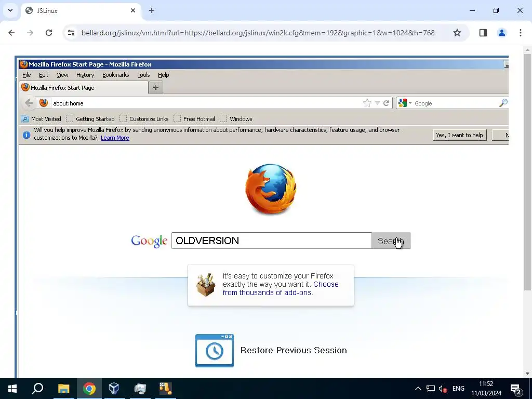532x399 pixels.
Task: Toggle Chrome side panel icon
Action: click(x=483, y=33)
